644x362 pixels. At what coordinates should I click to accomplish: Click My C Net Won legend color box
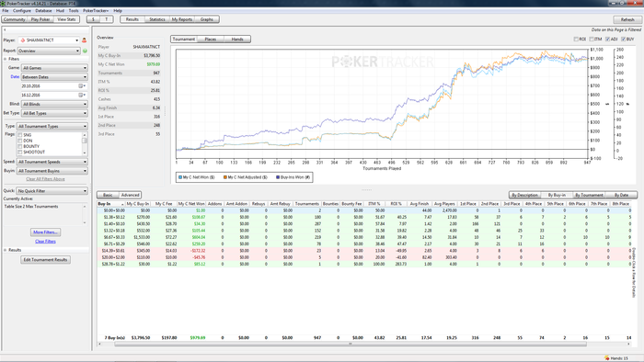point(180,177)
